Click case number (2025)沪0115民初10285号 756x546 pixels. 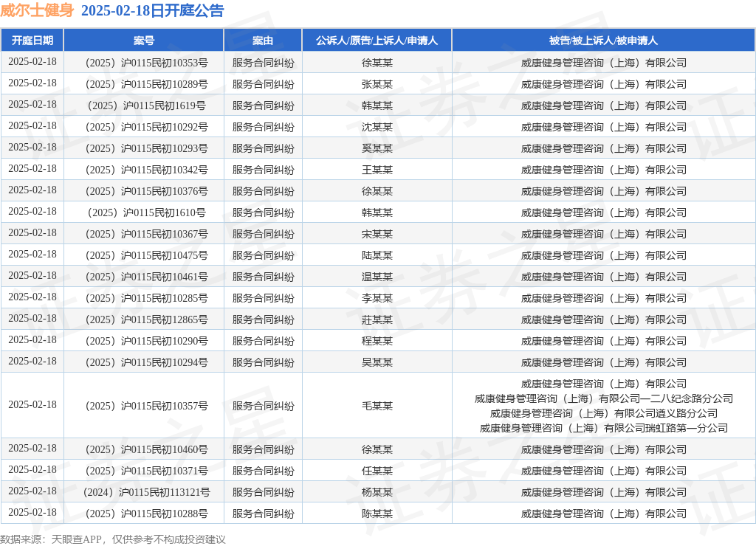tap(147, 298)
